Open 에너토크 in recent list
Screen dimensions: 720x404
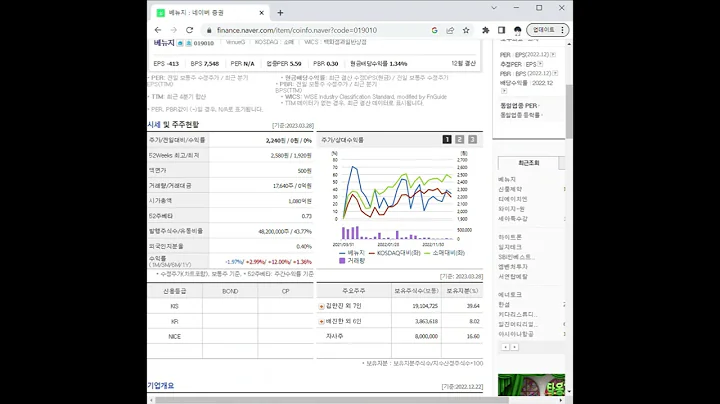510,295
